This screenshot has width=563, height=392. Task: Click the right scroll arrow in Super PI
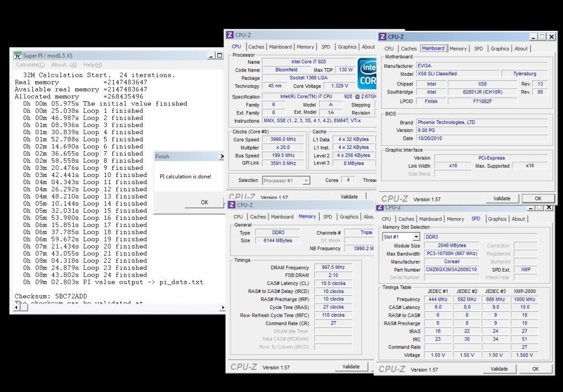pos(223,307)
